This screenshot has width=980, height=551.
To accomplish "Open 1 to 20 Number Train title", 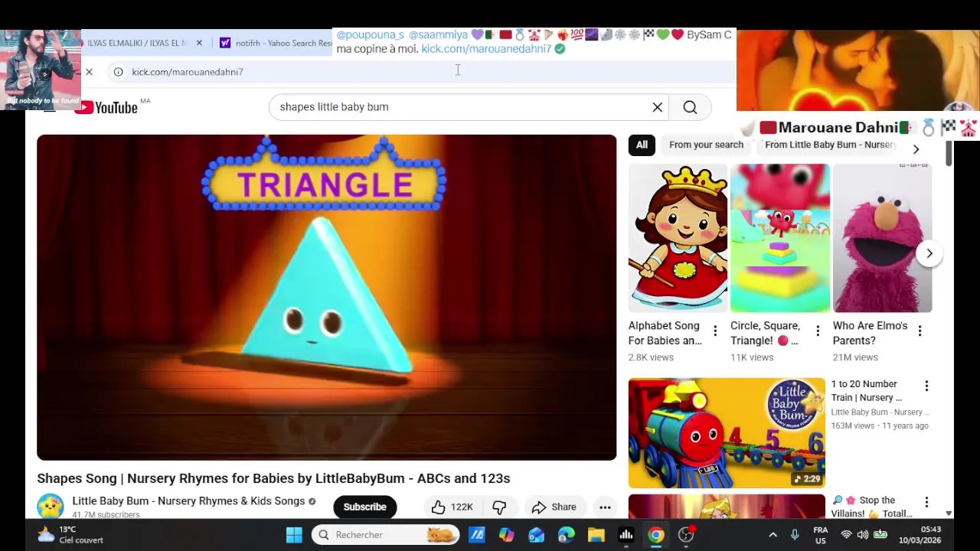I will [x=867, y=390].
